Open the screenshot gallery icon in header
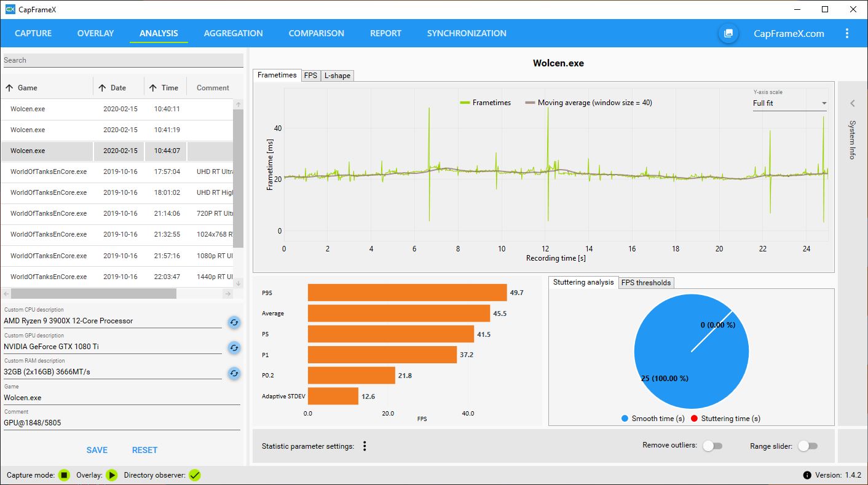868x485 pixels. [x=728, y=33]
